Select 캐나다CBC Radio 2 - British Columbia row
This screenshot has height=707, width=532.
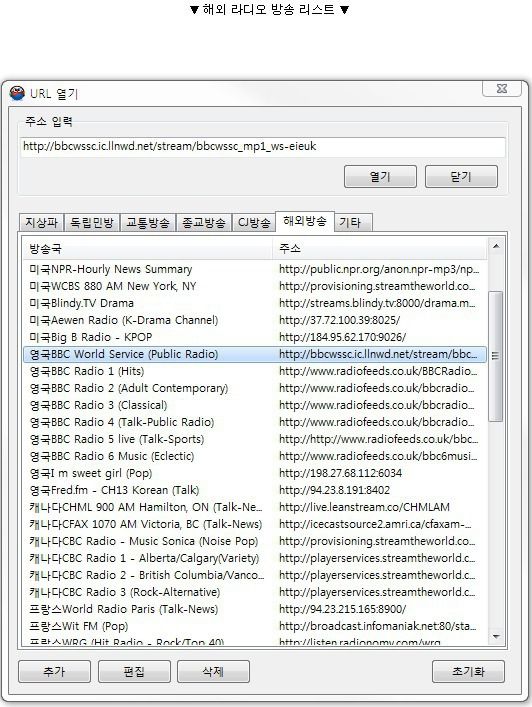pyautogui.click(x=255, y=575)
